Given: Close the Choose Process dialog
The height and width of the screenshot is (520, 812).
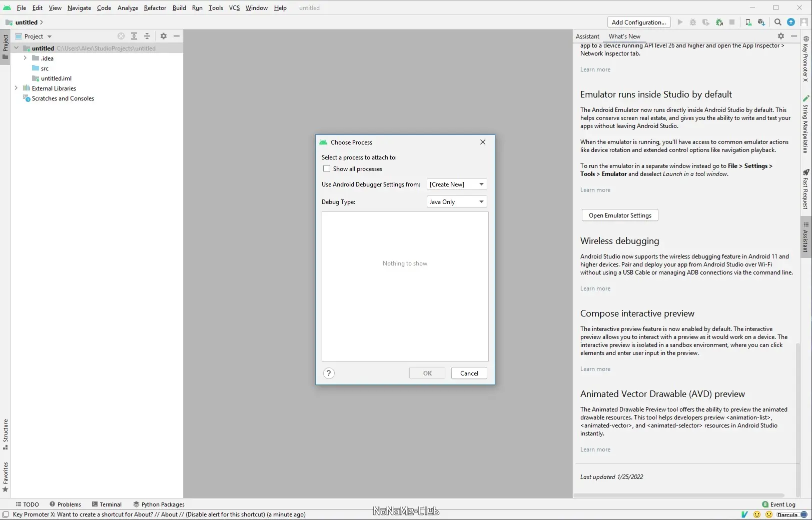Looking at the screenshot, I should (x=483, y=142).
